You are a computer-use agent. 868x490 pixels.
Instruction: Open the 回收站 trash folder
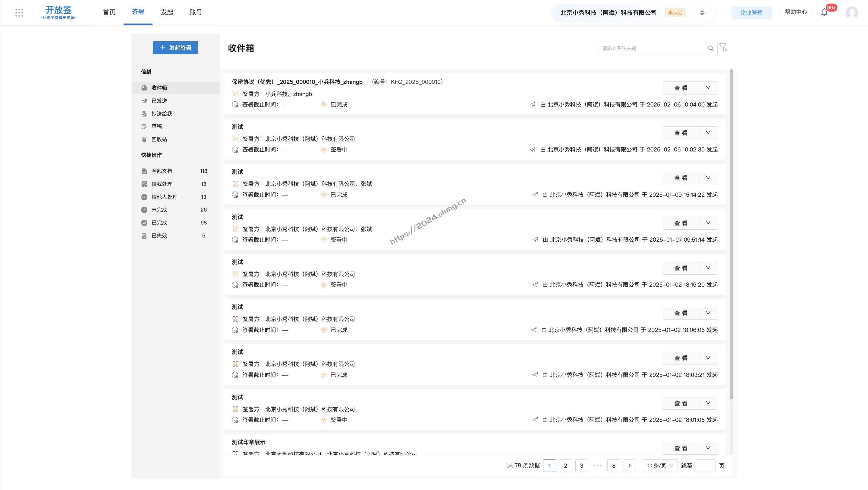[x=159, y=139]
